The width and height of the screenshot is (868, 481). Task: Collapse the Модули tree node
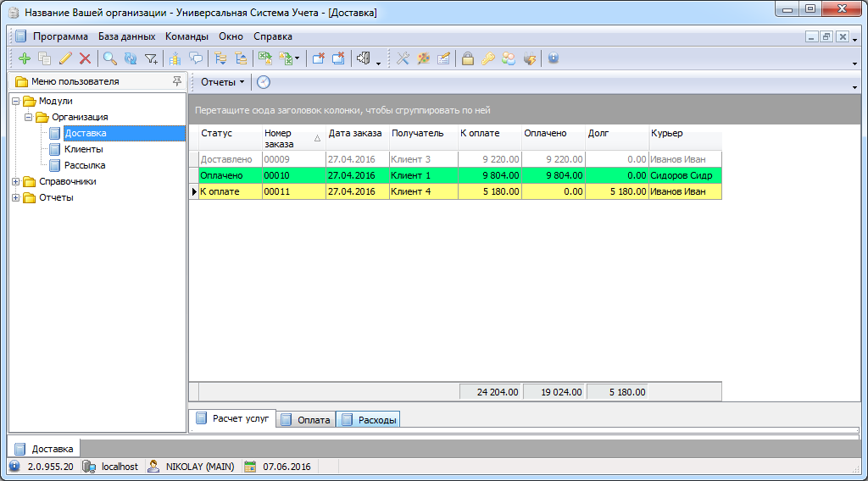[16, 101]
